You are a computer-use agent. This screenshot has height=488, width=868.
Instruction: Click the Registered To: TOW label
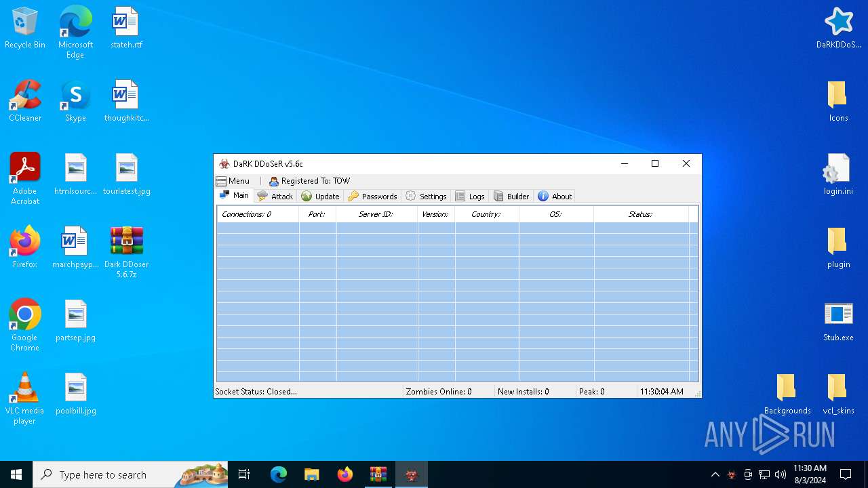pos(309,181)
